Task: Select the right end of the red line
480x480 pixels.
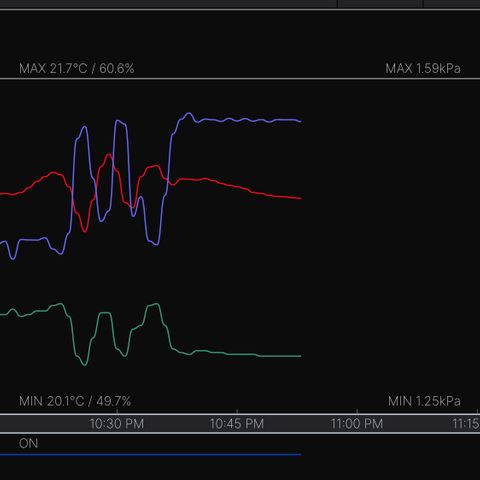Action: pos(300,198)
